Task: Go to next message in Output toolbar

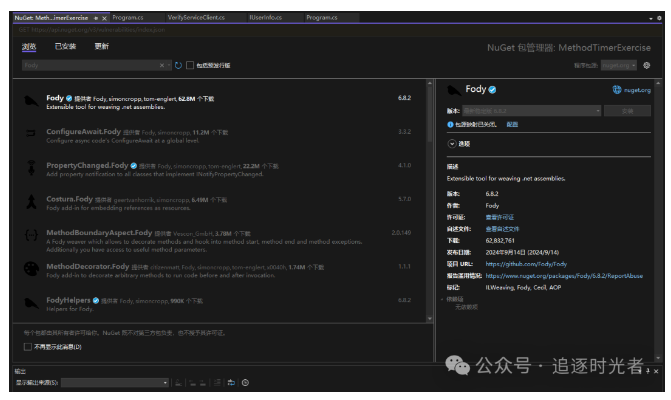Action: click(203, 383)
